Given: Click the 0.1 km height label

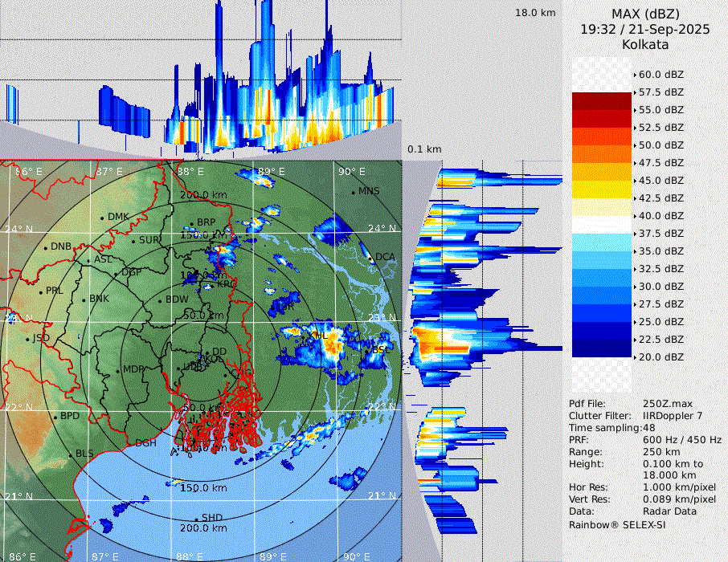Looking at the screenshot, I should click(x=424, y=149).
